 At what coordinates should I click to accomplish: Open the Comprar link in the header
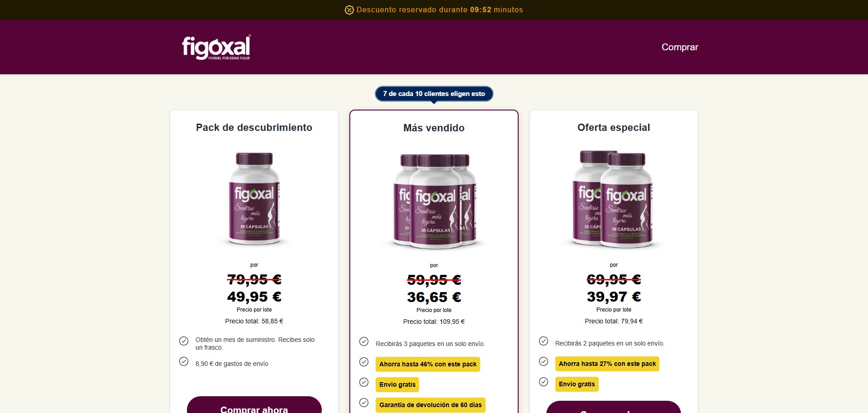(680, 47)
